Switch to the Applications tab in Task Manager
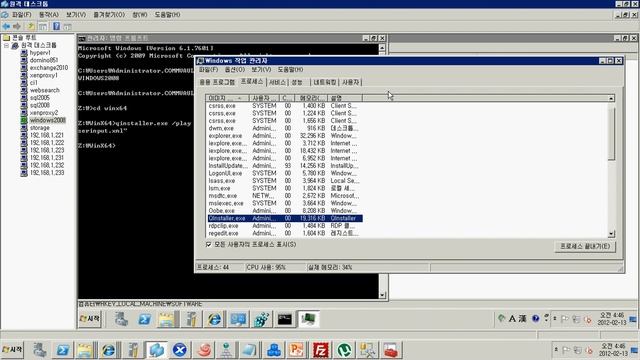Screen dimensions: 640x360 (x=217, y=82)
